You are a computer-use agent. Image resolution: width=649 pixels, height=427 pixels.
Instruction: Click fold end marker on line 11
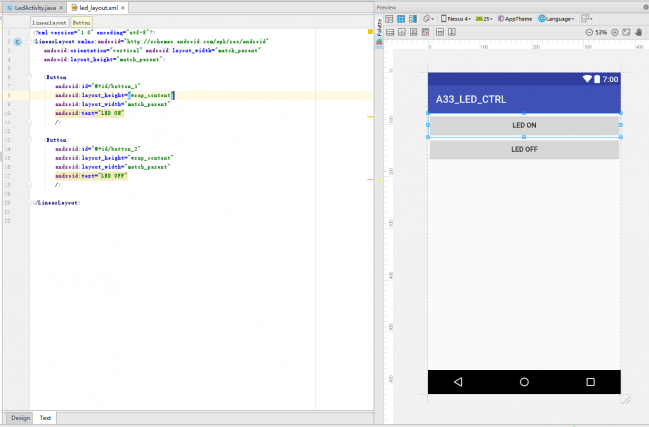click(x=29, y=122)
